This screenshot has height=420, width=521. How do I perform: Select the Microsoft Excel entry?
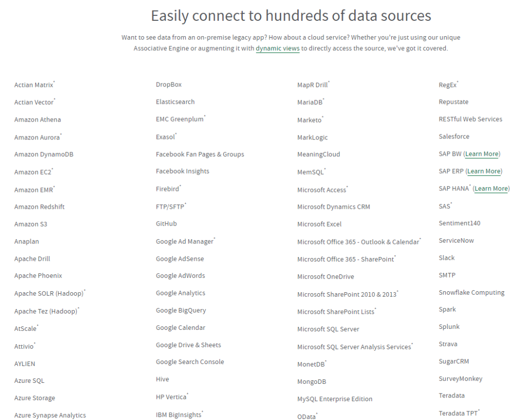coord(319,225)
